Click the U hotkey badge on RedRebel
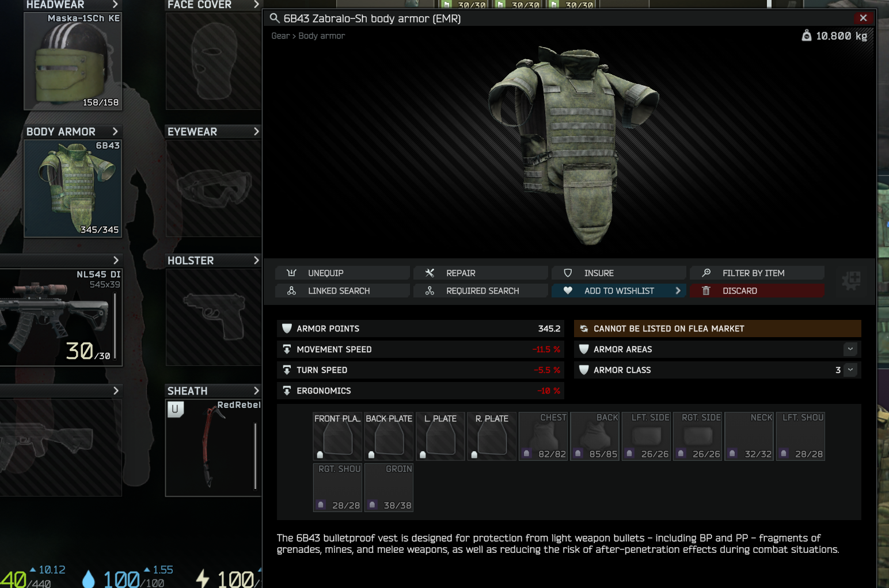The width and height of the screenshot is (889, 588). 175,409
